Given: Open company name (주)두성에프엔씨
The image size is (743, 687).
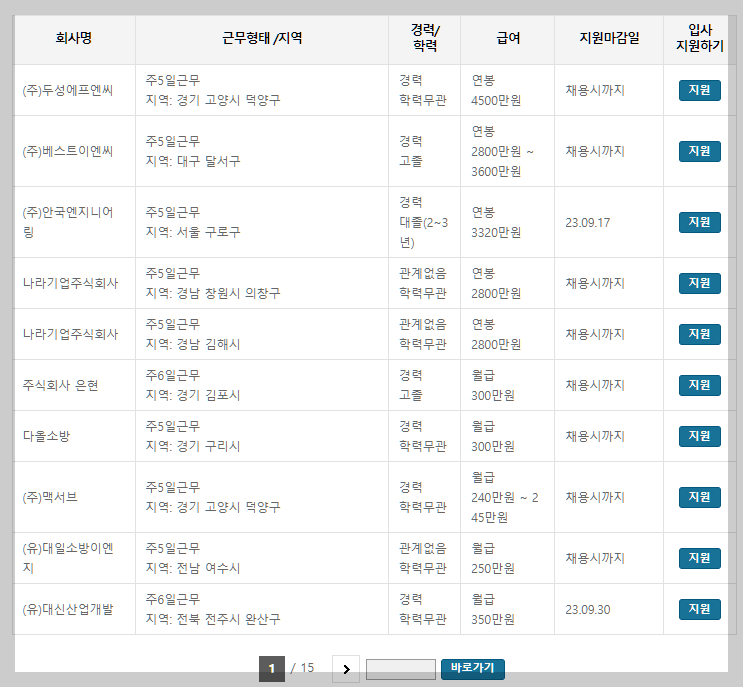Looking at the screenshot, I should [x=68, y=90].
